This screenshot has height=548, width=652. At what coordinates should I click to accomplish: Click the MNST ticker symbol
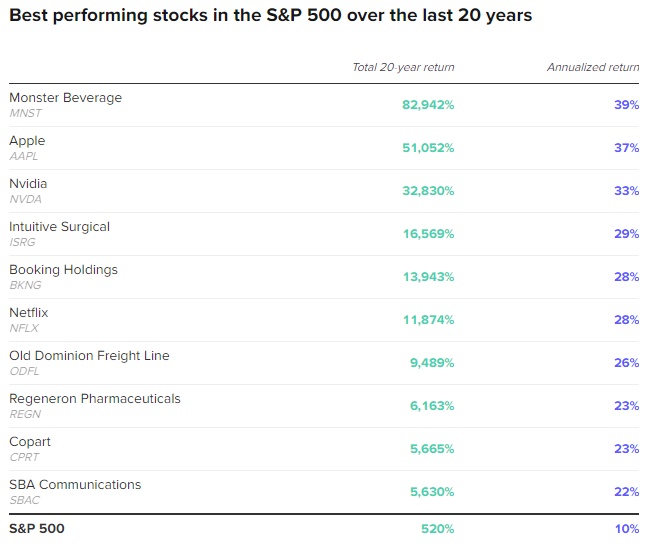(25, 113)
